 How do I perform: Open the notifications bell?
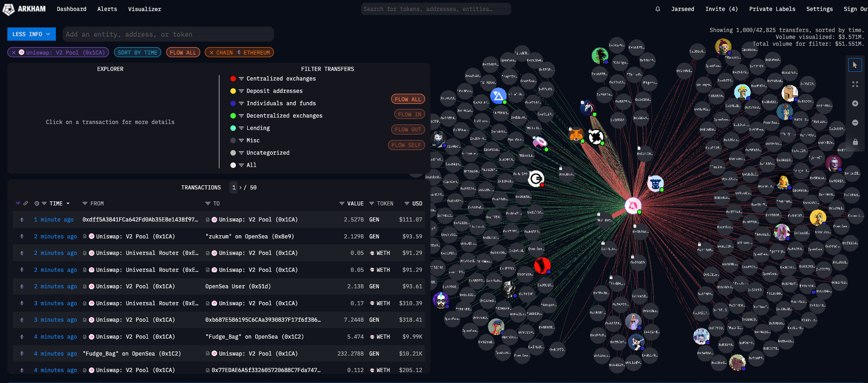(658, 9)
